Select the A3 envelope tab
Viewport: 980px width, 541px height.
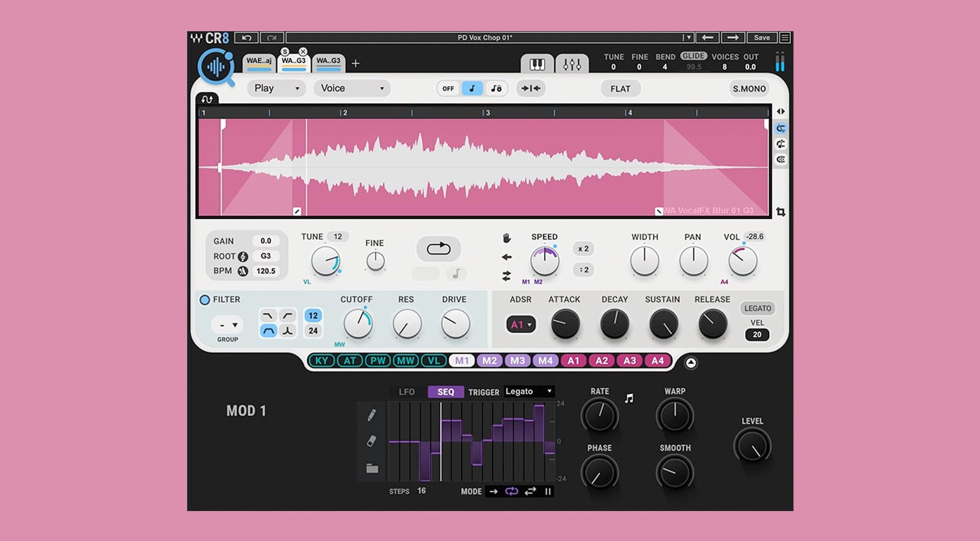click(x=629, y=361)
